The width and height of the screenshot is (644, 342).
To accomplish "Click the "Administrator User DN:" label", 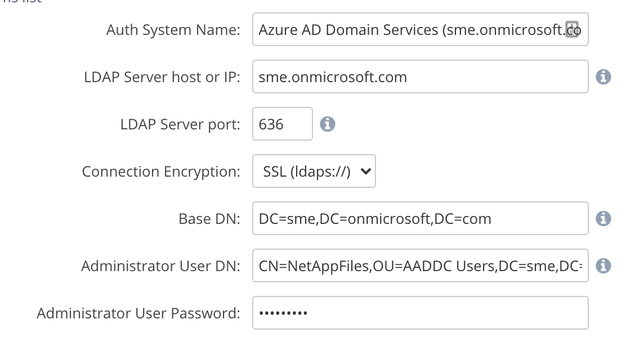I will point(160,265).
